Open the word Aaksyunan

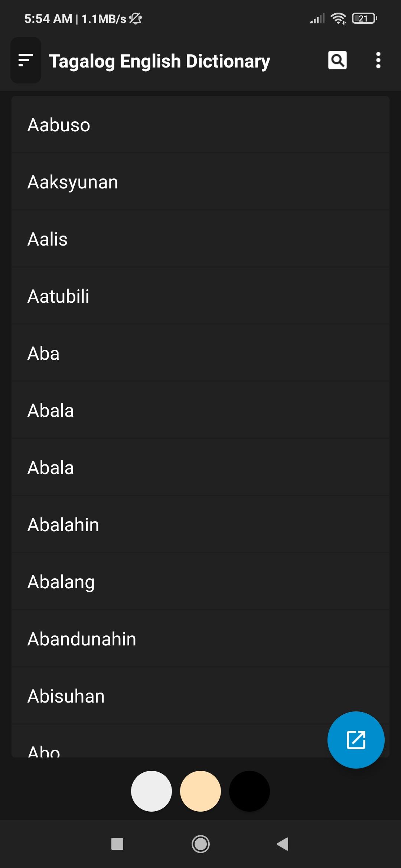point(200,182)
